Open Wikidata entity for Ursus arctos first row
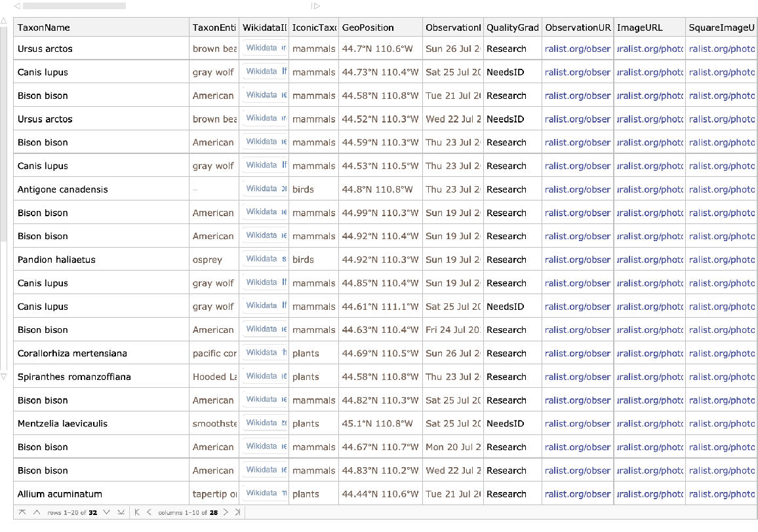The image size is (758, 532). click(266, 48)
